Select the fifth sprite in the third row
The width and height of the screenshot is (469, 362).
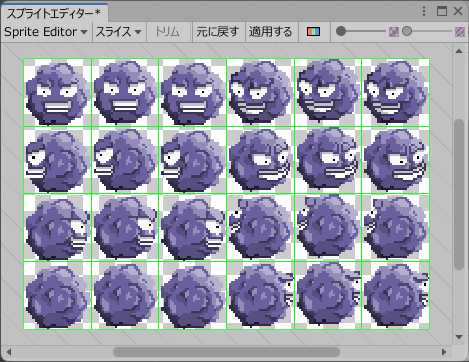[x=328, y=228]
